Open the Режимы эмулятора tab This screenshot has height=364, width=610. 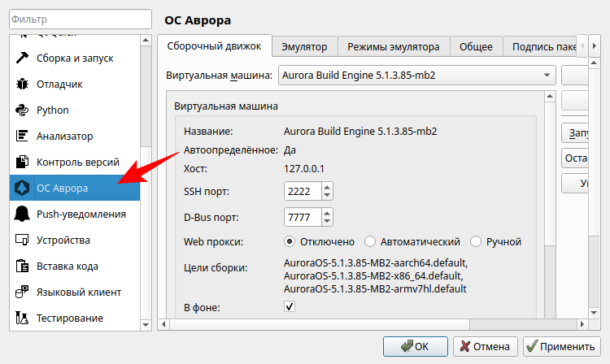point(394,47)
